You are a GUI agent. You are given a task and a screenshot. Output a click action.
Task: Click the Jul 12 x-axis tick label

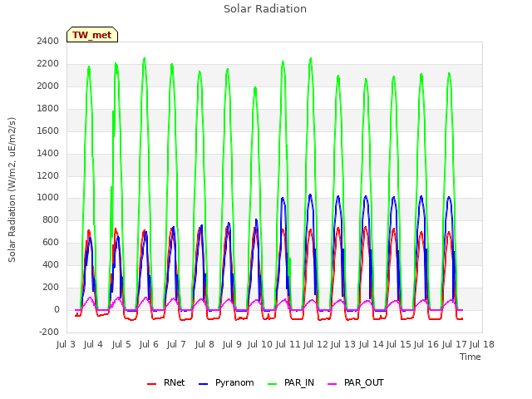pyautogui.click(x=316, y=344)
